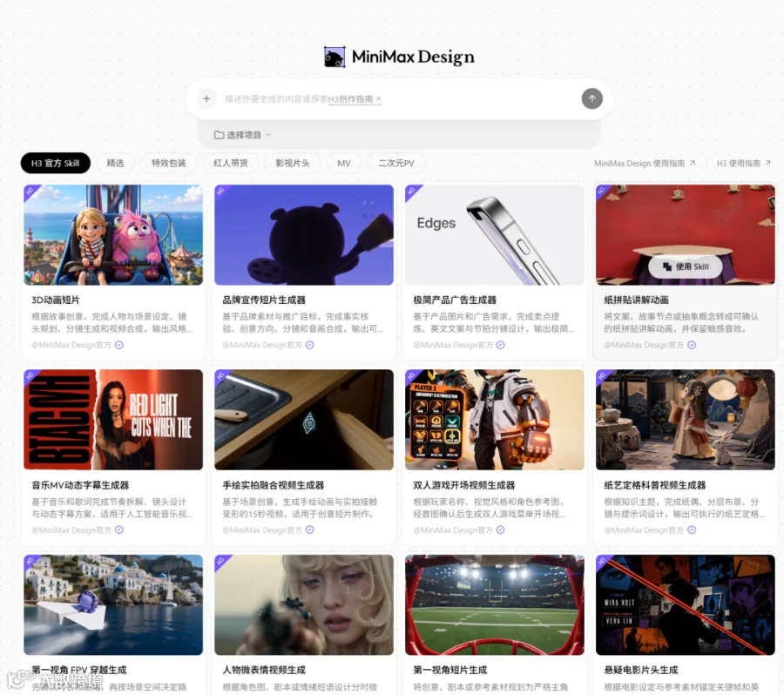The image size is (784, 695).
Task: Click the 品牌宣传短片生成器 card title
Action: point(264,300)
